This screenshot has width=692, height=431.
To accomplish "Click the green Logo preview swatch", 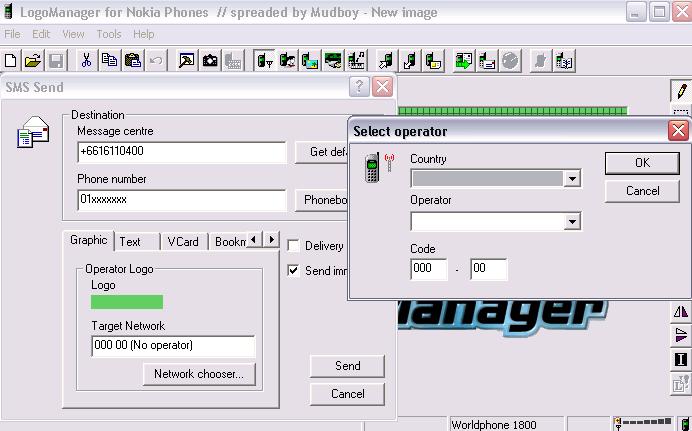I will (127, 302).
